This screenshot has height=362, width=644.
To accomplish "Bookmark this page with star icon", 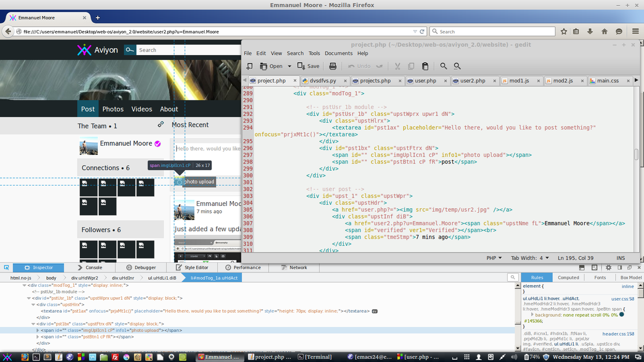I will click(564, 32).
